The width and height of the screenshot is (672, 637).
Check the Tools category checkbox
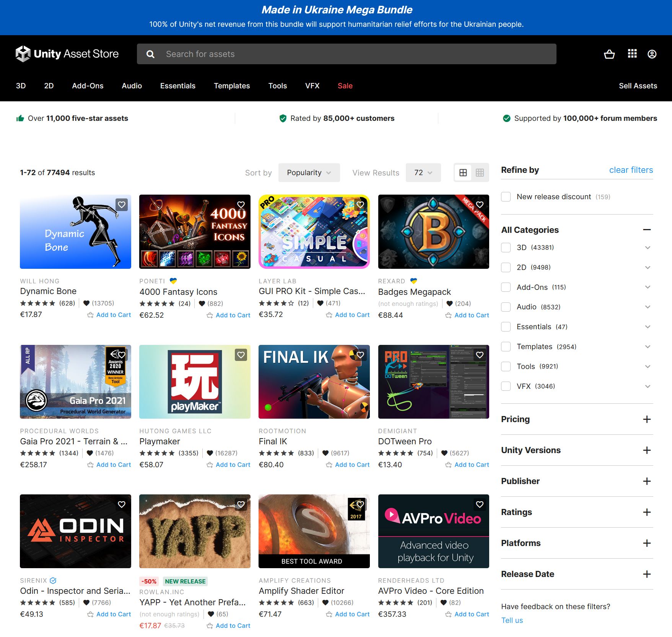[x=506, y=366]
